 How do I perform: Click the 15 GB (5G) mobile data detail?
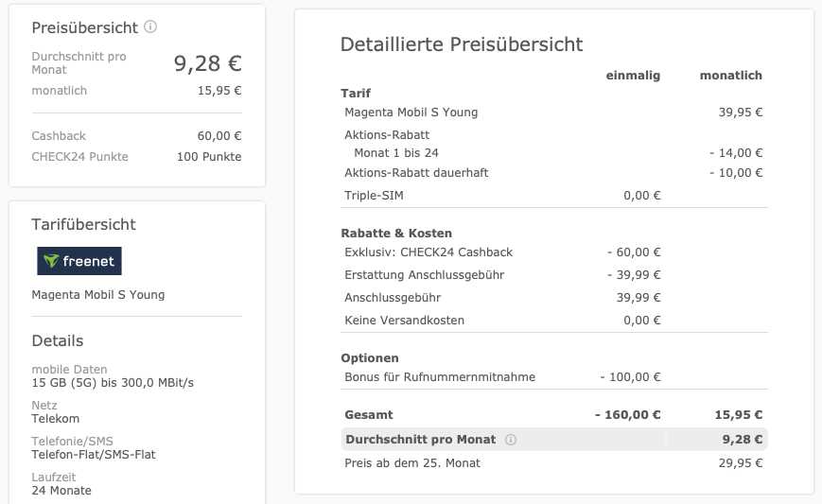pos(113,382)
